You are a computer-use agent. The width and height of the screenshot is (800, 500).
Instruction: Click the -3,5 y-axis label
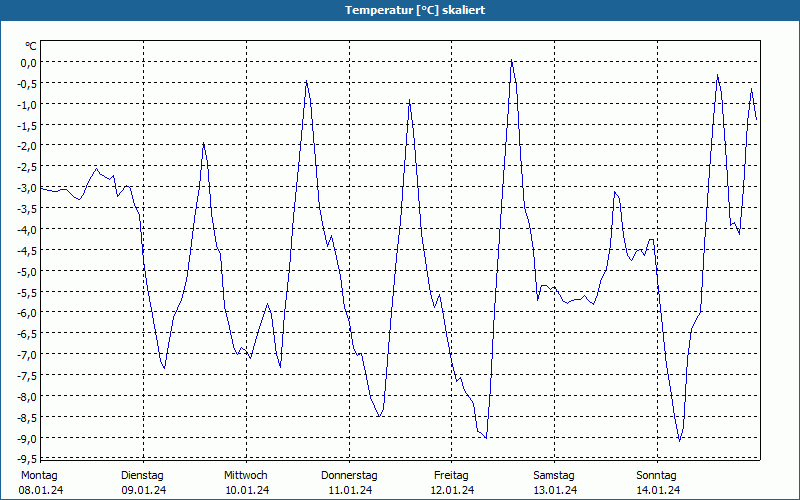pos(27,209)
